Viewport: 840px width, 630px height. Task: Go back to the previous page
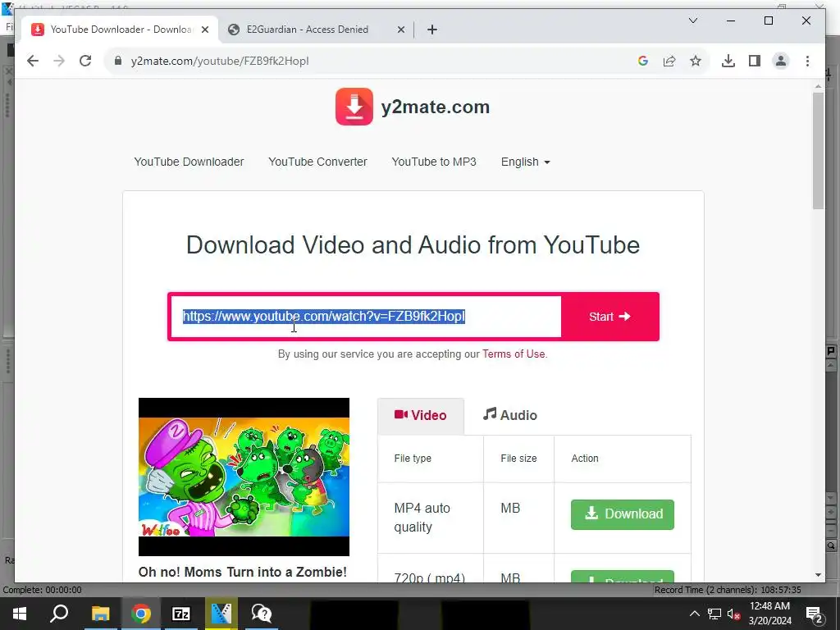click(33, 61)
